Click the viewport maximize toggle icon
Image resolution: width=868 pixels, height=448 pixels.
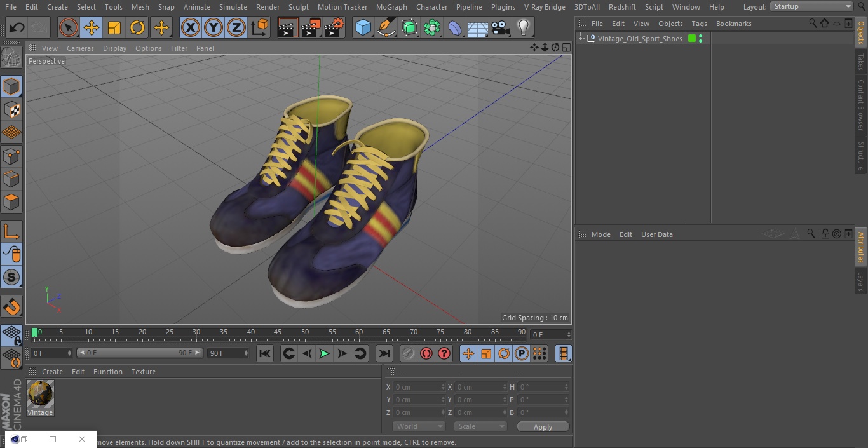point(566,48)
